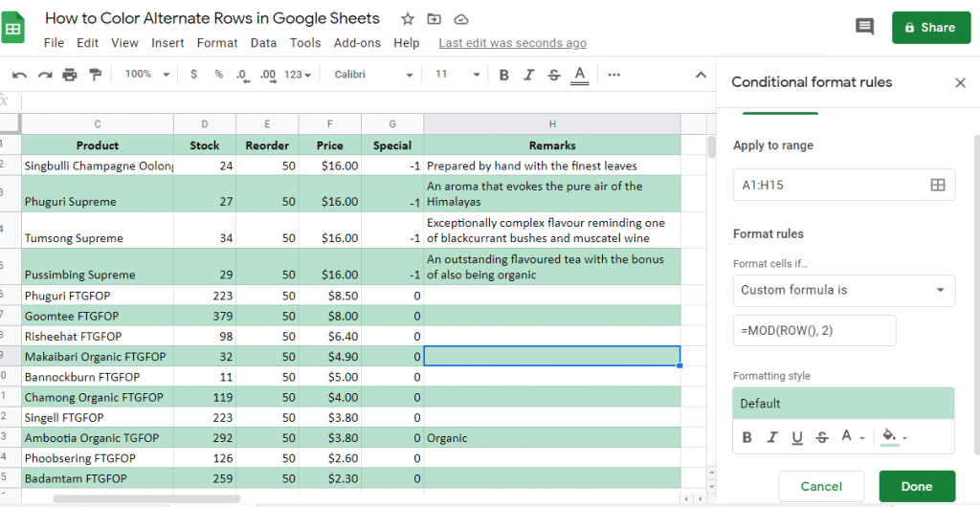Open the Edit menu
This screenshot has width=980, height=507.
pos(87,43)
